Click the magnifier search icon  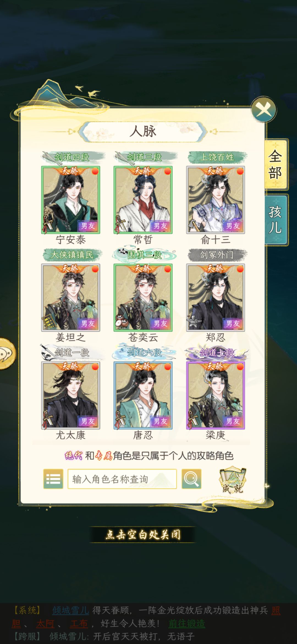click(x=191, y=479)
